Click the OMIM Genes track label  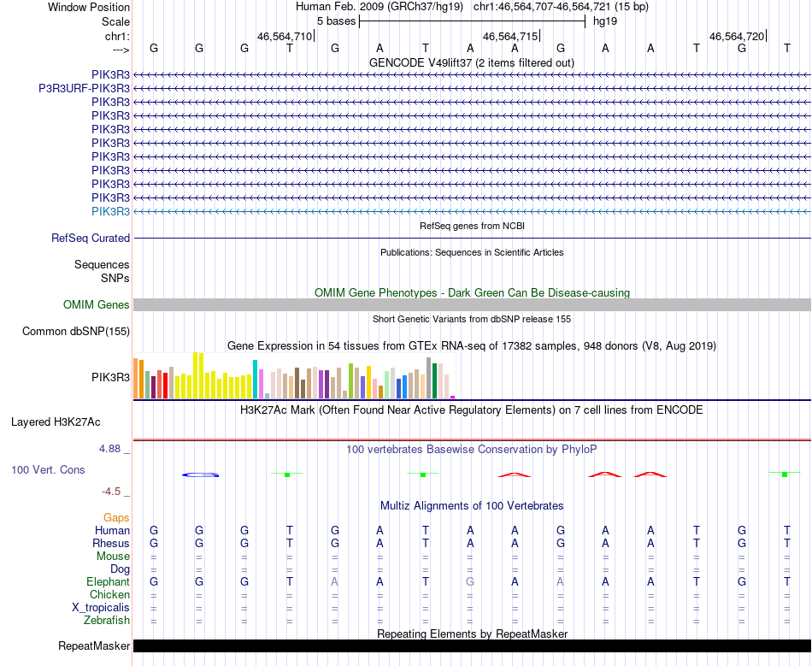(97, 305)
